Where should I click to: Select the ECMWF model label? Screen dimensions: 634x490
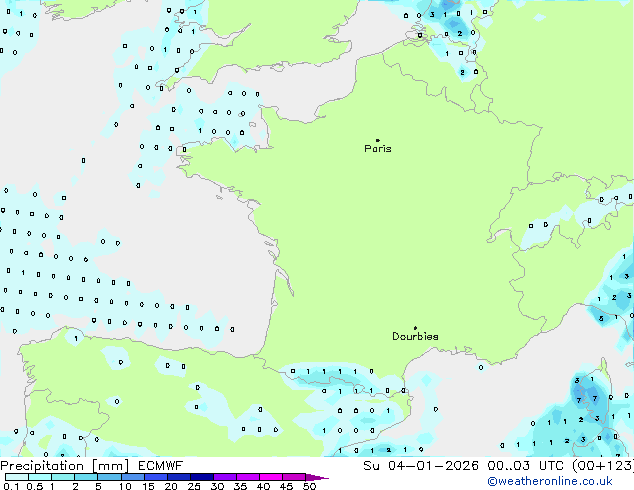tap(161, 466)
